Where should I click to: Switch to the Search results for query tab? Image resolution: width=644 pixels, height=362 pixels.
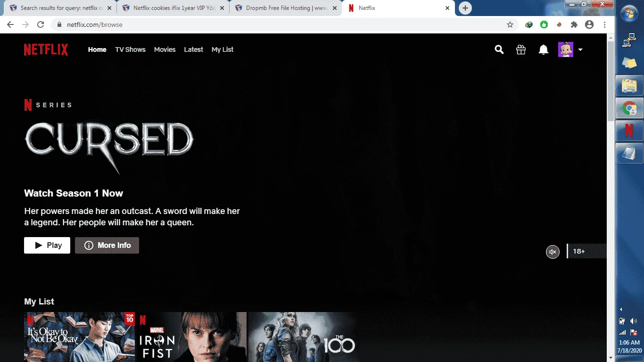click(x=60, y=8)
